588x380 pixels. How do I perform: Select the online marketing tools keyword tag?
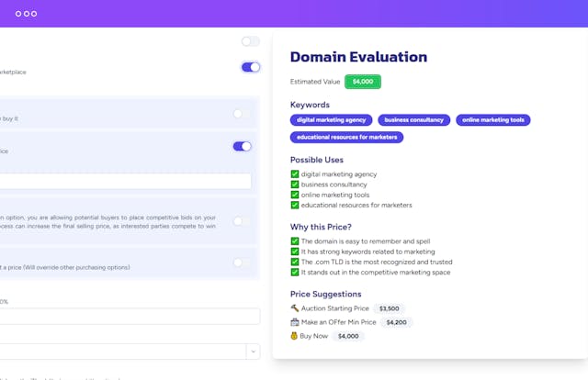492,120
